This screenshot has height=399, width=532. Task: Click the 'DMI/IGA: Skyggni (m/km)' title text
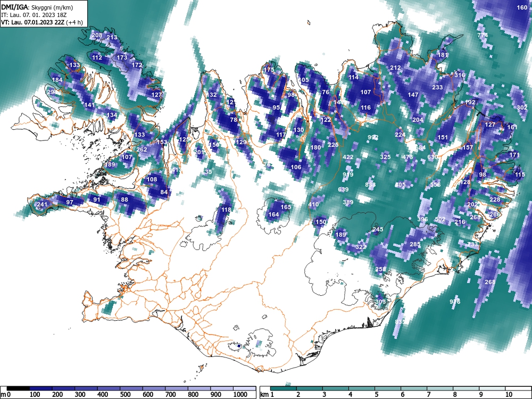coord(37,7)
